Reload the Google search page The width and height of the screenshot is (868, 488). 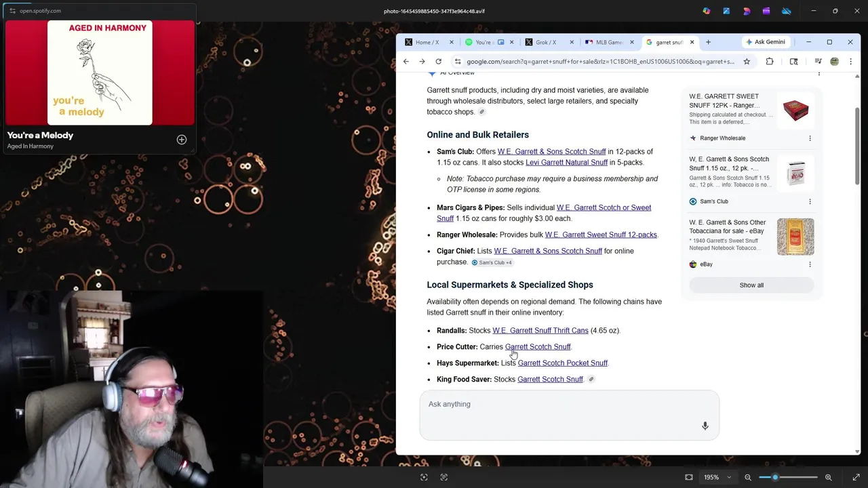coord(439,62)
